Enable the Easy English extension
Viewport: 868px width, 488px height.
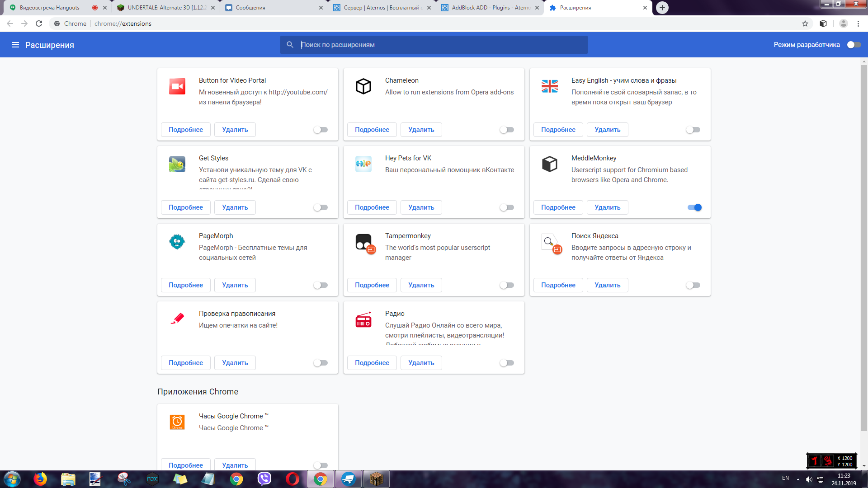pos(693,130)
